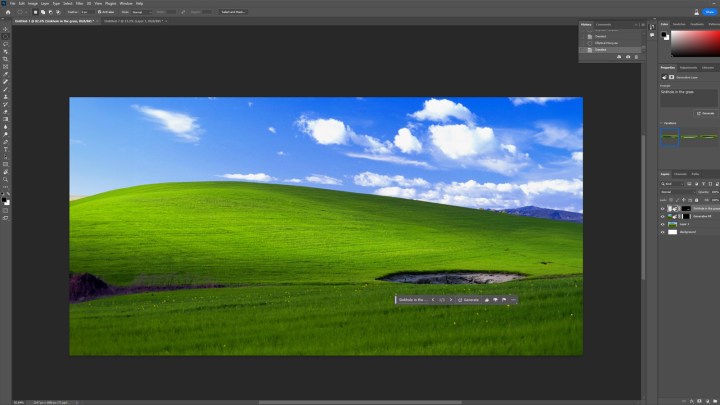
Task: Give thumbs down in contextual task bar
Action: (x=495, y=300)
